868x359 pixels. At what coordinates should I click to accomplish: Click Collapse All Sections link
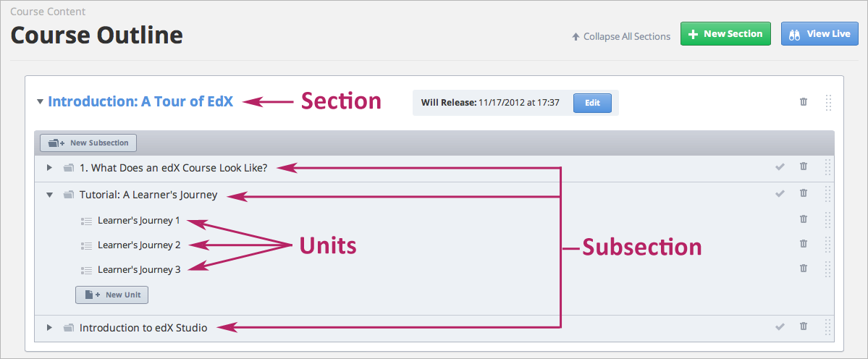621,36
